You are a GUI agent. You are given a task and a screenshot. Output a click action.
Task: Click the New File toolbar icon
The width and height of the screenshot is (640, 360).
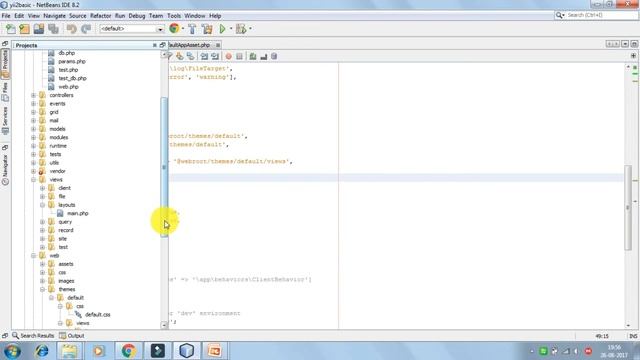click(x=10, y=29)
